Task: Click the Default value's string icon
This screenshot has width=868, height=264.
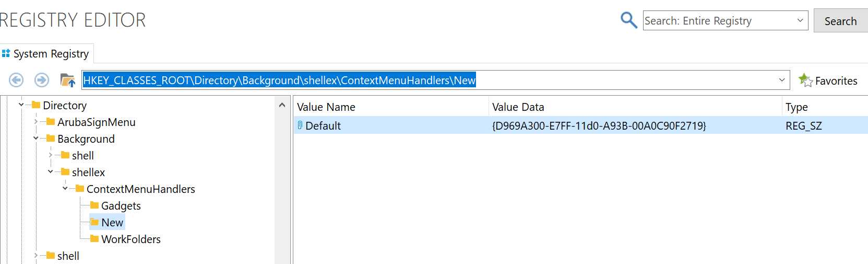Action: (300, 125)
